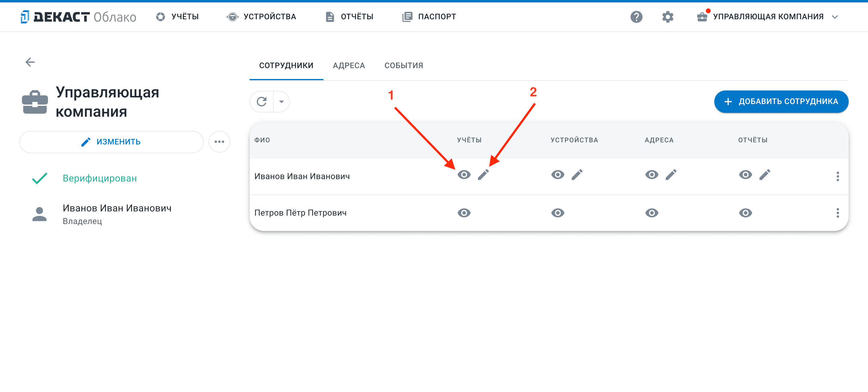Open the company options menu (three dots)

point(220,141)
